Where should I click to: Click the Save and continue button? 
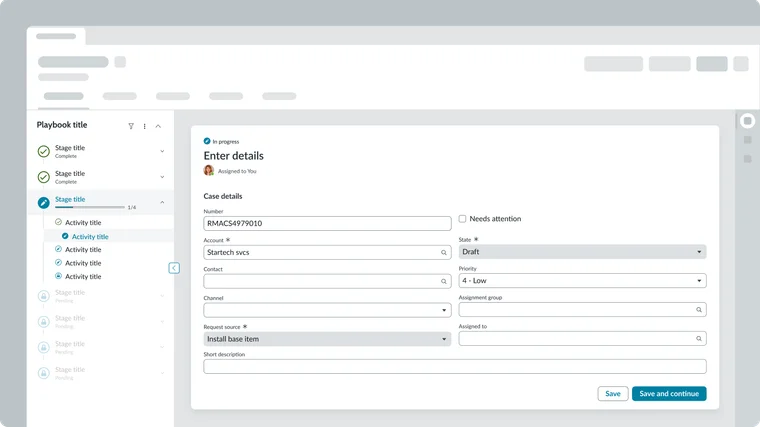tap(669, 394)
